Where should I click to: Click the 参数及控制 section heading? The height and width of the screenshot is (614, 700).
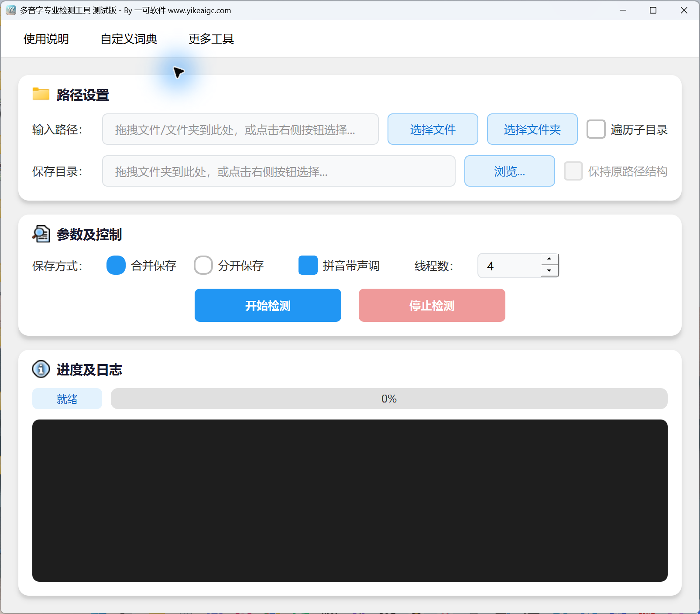coord(89,234)
